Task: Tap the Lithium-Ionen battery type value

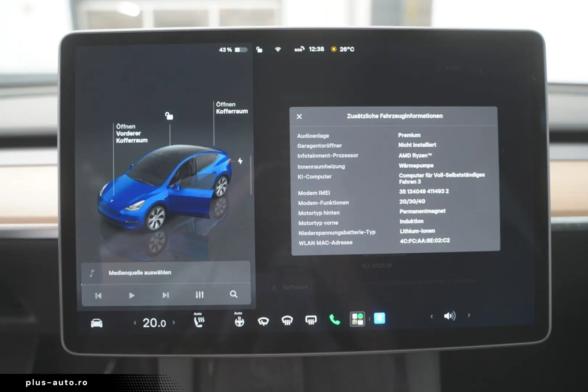Action: point(417,231)
